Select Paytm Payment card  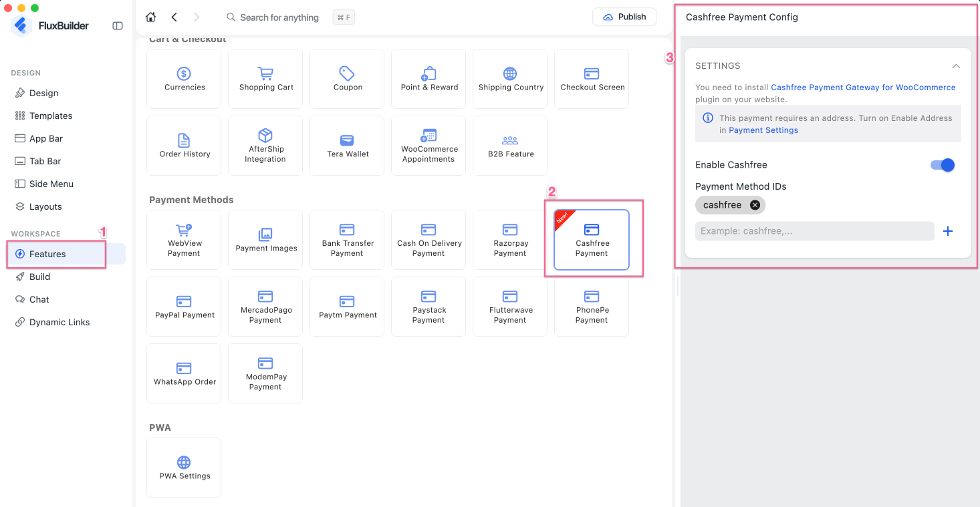click(347, 307)
